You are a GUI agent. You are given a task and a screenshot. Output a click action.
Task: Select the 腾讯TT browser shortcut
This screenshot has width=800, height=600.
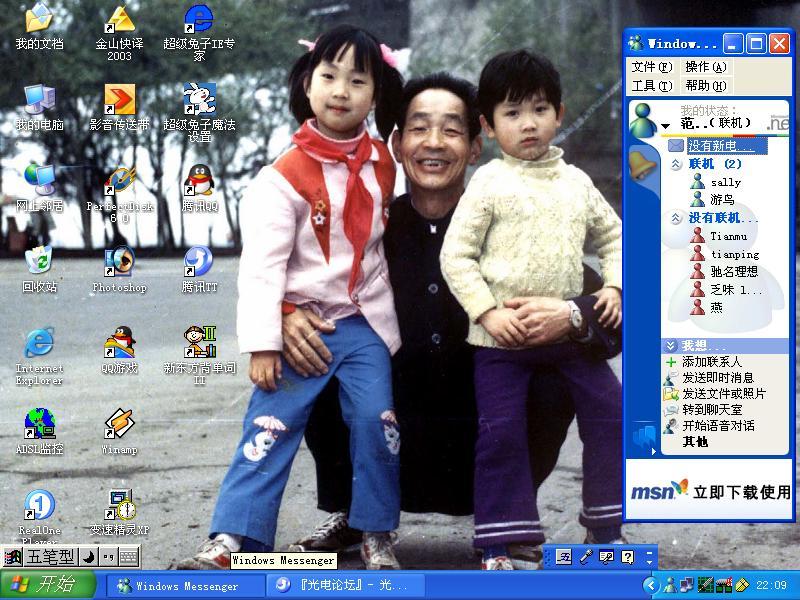click(x=199, y=269)
